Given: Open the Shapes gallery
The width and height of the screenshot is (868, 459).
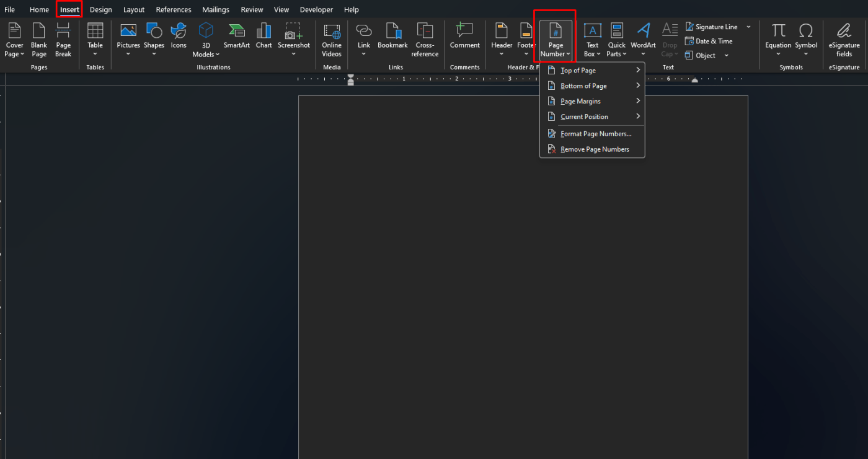Looking at the screenshot, I should (154, 41).
